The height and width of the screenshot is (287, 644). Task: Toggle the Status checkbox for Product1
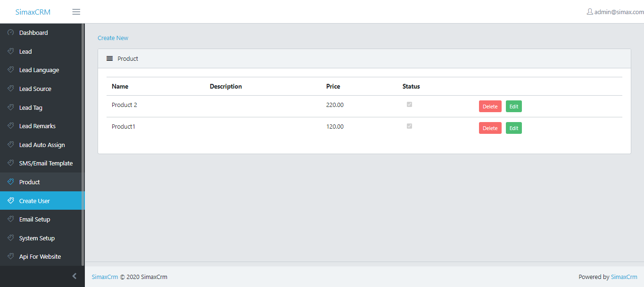(x=409, y=126)
